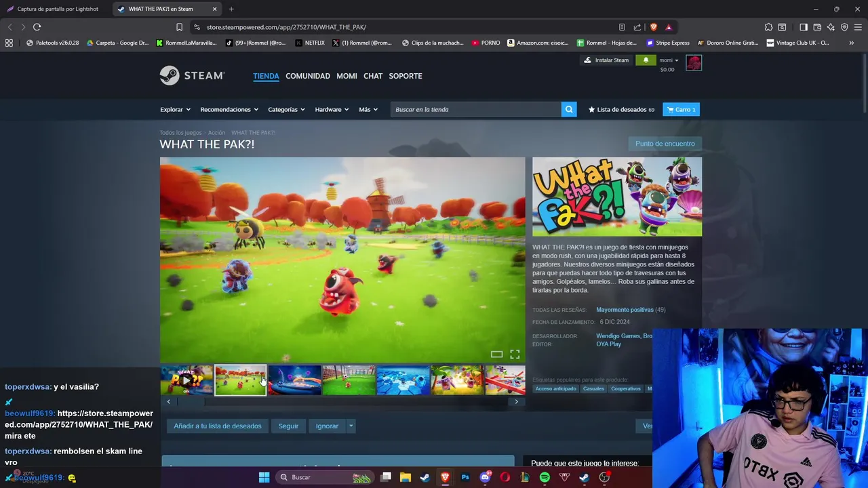Viewport: 868px width, 488px height.
Task: Click the share icon in the address bar
Action: click(x=637, y=27)
